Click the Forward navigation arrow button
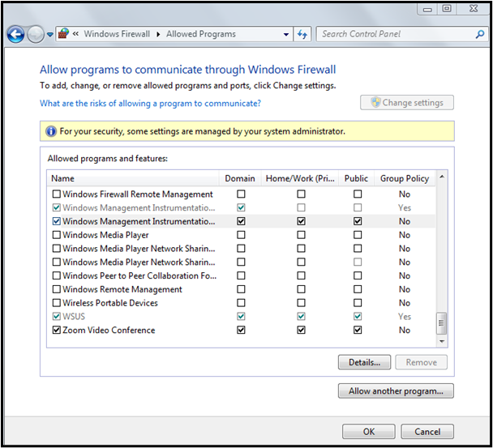The width and height of the screenshot is (493, 448). 35,35
